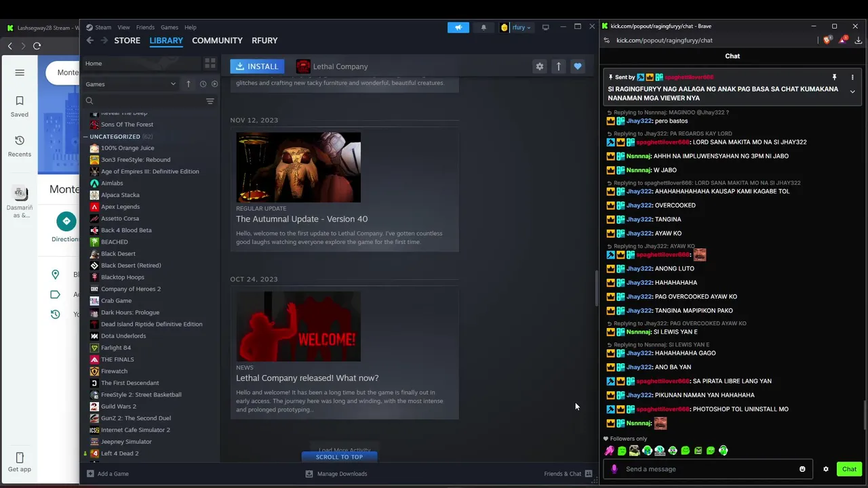Open The Autumnal Update - Version 40 post
The height and width of the screenshot is (488, 868).
point(302,219)
